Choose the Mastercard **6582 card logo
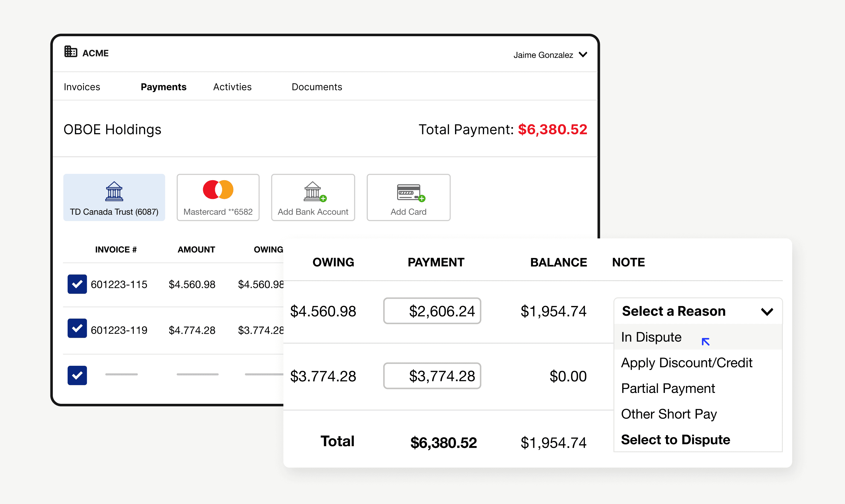 (218, 190)
